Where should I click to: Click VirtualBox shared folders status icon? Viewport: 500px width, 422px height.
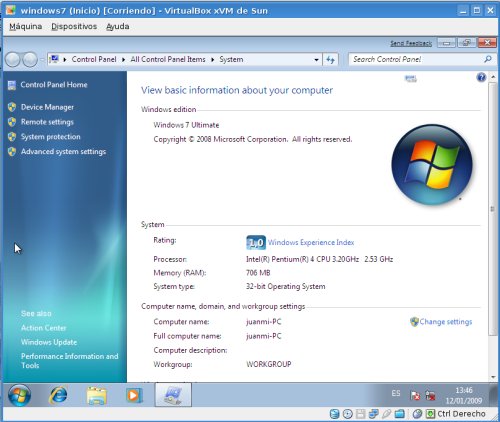[399, 414]
